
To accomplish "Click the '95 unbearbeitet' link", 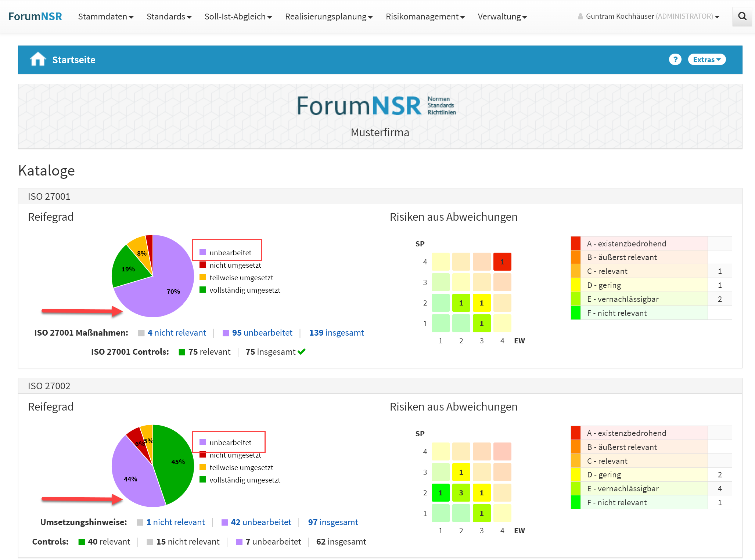I will pos(262,333).
